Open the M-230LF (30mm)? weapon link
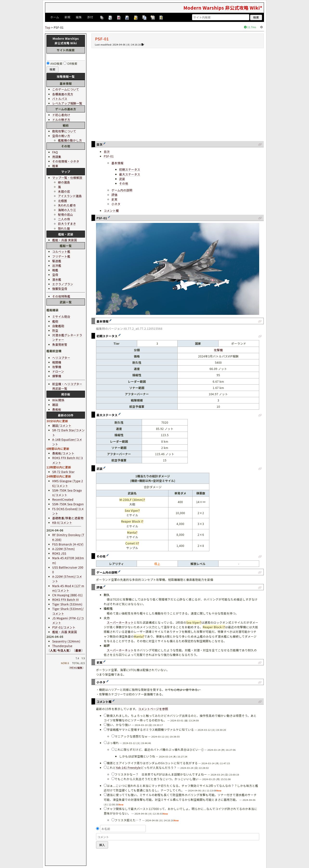This screenshot has height=868, width=309. pos(132,500)
